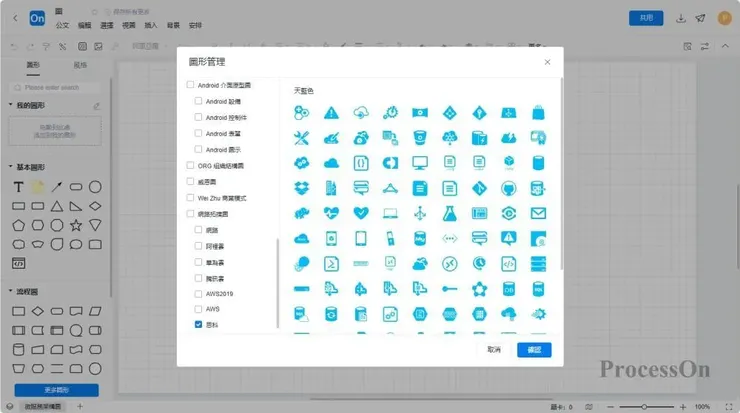Select the PowerShell prompt file icon

331,264
